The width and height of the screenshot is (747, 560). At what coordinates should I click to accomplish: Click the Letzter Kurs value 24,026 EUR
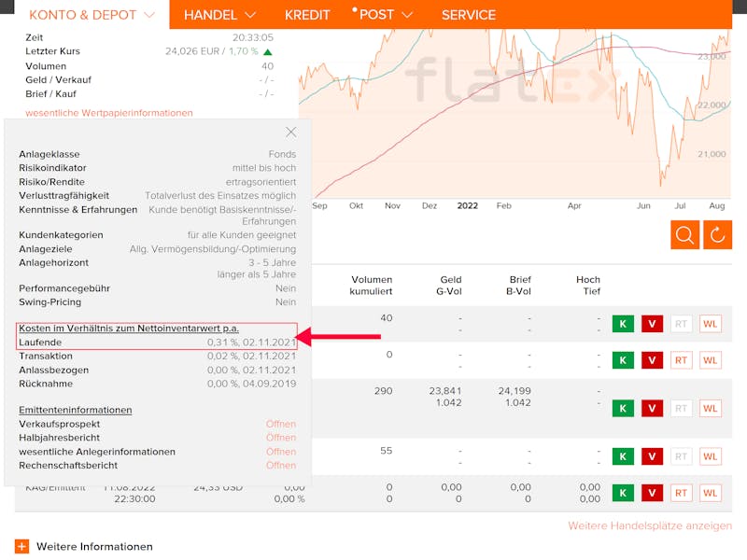tap(192, 51)
